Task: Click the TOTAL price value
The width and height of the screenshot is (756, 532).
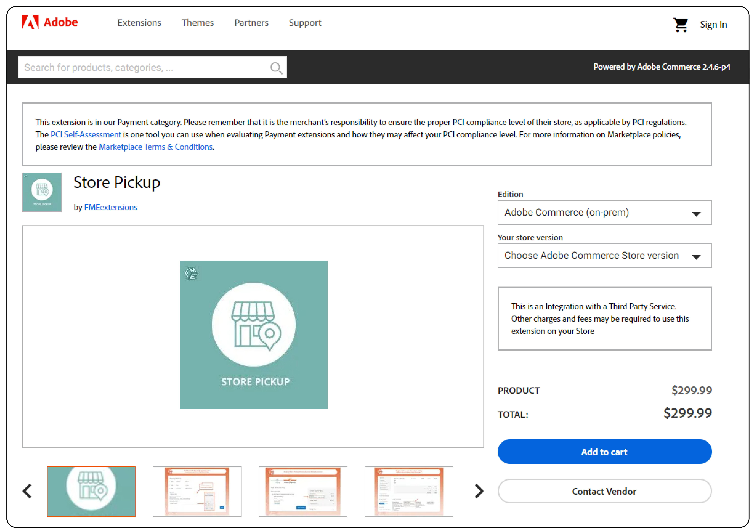Action: coord(688,413)
